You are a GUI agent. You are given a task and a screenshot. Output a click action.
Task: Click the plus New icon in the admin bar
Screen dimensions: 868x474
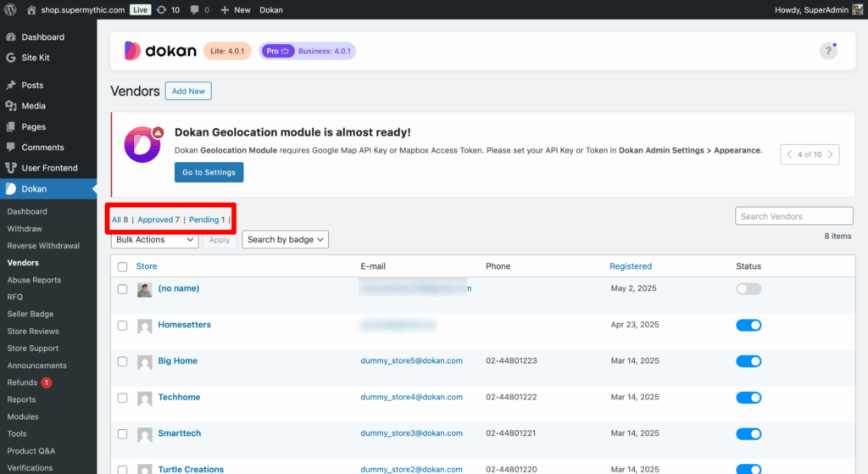coord(225,10)
